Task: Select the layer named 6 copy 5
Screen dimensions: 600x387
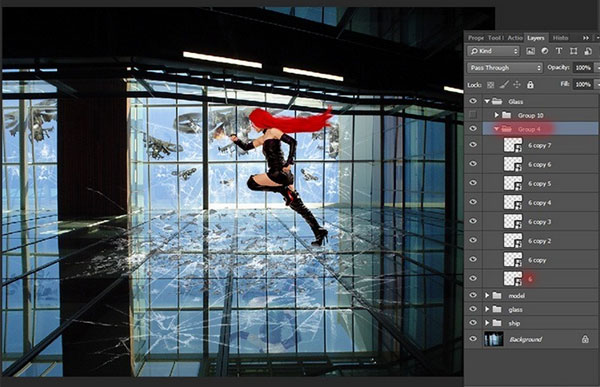Action: point(540,183)
